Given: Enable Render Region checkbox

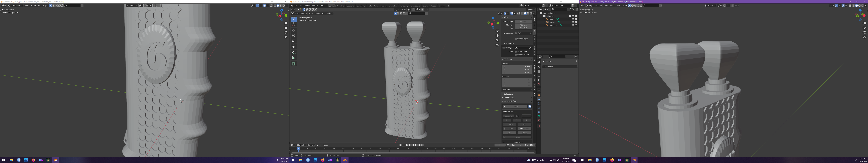Looking at the screenshot, I should pyautogui.click(x=516, y=39).
